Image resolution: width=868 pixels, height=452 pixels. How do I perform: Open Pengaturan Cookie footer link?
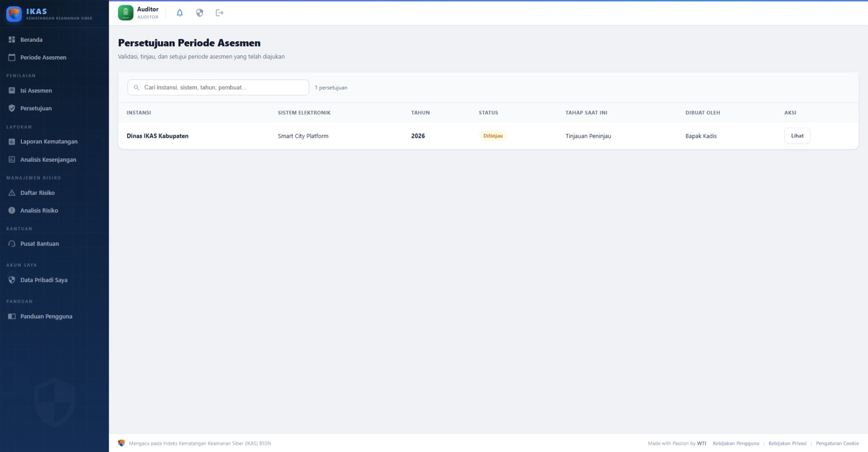(837, 443)
